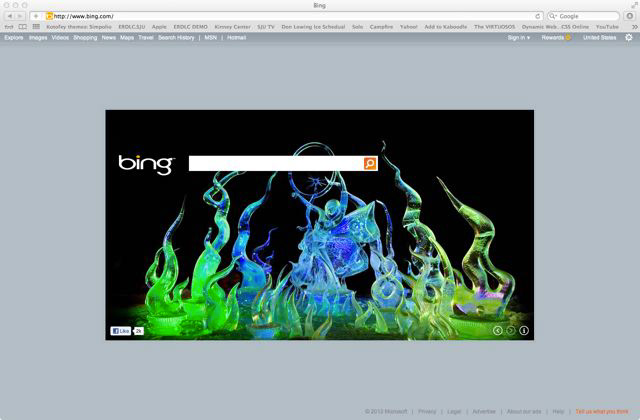
Task: Open the Maps link in Bing bar
Action: (x=127, y=38)
